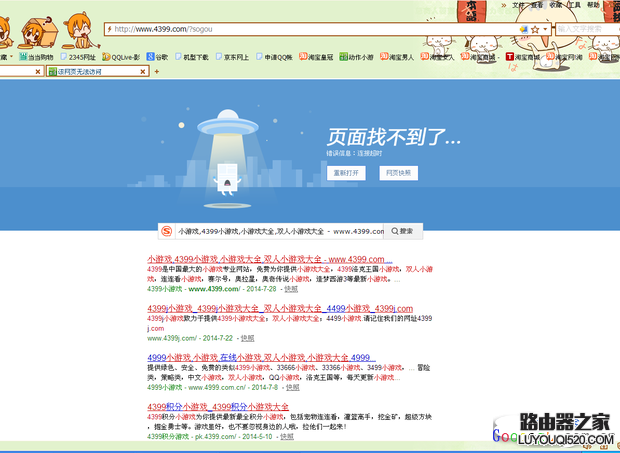The height and width of the screenshot is (453, 620).
Task: Click the green URL text www.4999.com.cn/ - 2014-7-8
Action: click(233, 387)
